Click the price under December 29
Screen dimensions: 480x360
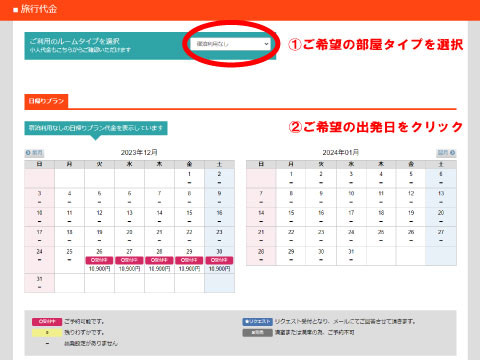[189, 269]
